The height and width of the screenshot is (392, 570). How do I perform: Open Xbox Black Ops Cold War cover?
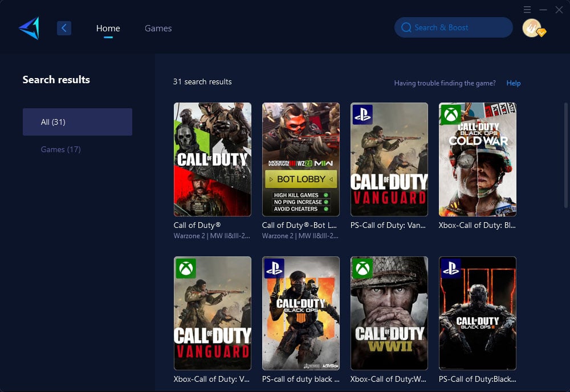(477, 160)
